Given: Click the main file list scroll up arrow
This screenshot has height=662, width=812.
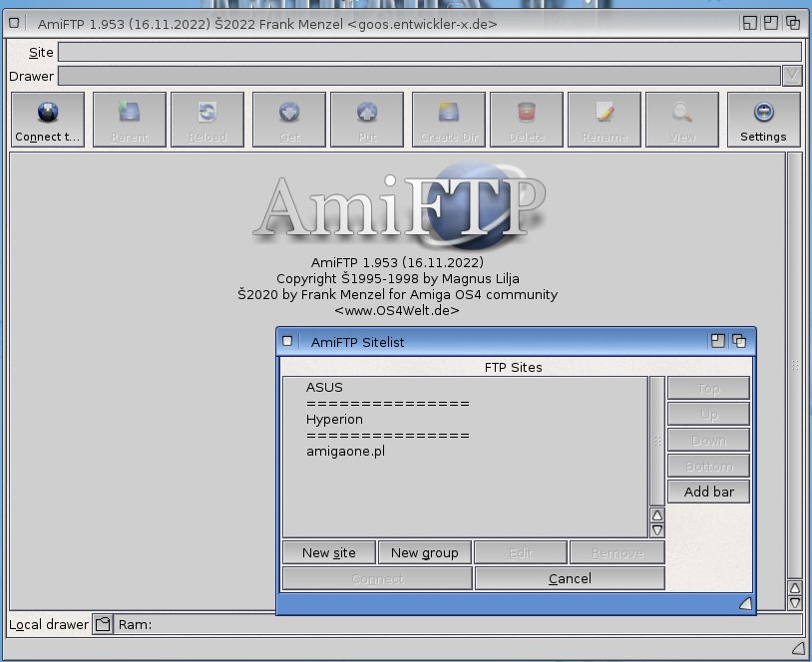Looking at the screenshot, I should point(794,588).
